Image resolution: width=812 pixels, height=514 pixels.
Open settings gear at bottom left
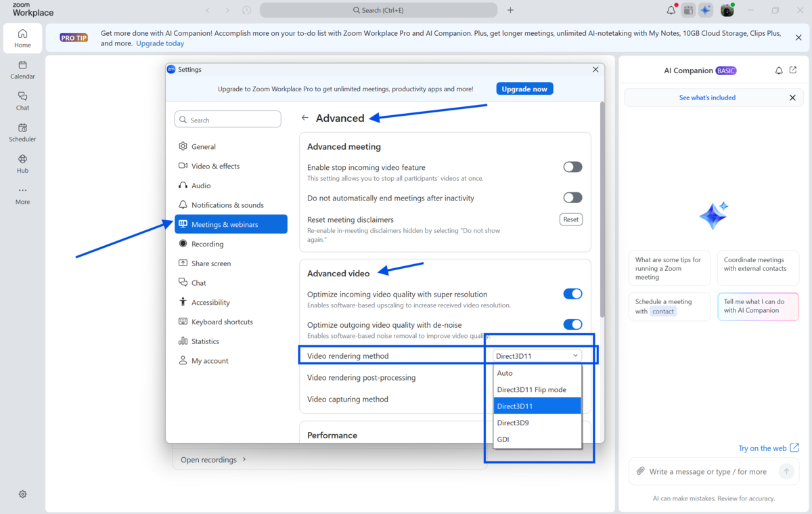[x=22, y=494]
